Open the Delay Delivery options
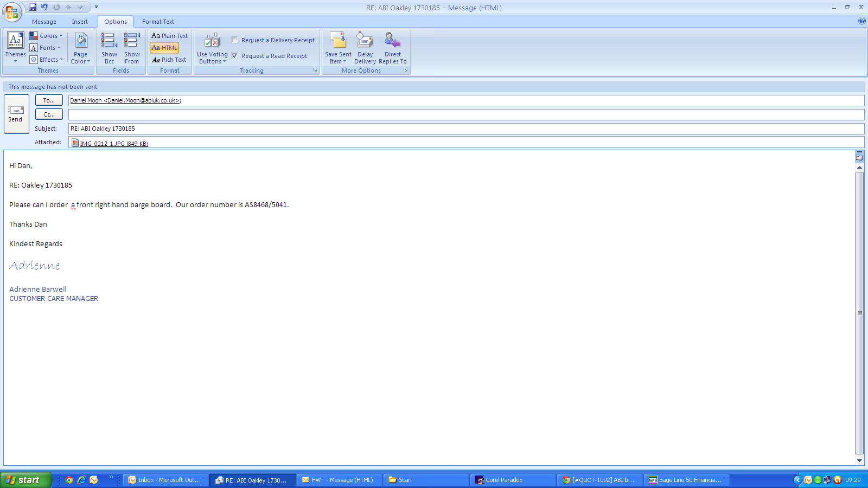 point(365,48)
